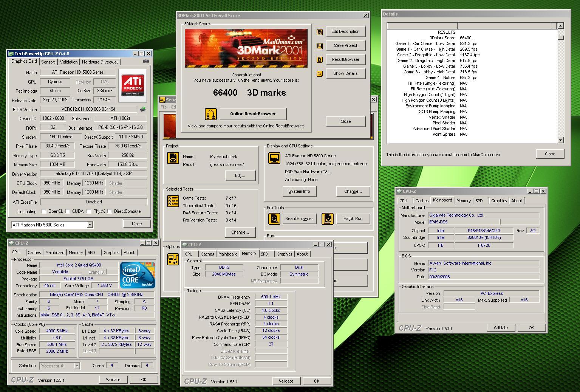Click the ATI Radeon logo in GPU-Z

[133, 85]
